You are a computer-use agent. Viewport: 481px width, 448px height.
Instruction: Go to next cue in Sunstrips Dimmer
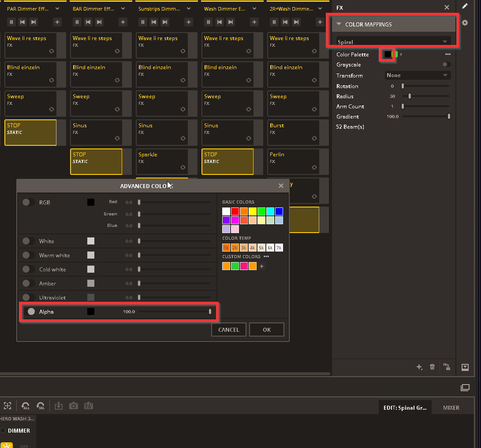[x=165, y=22]
